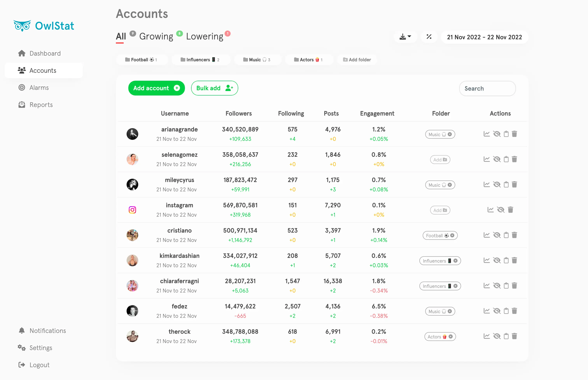Hide the cristiano account
This screenshot has width=588, height=380.
click(497, 235)
